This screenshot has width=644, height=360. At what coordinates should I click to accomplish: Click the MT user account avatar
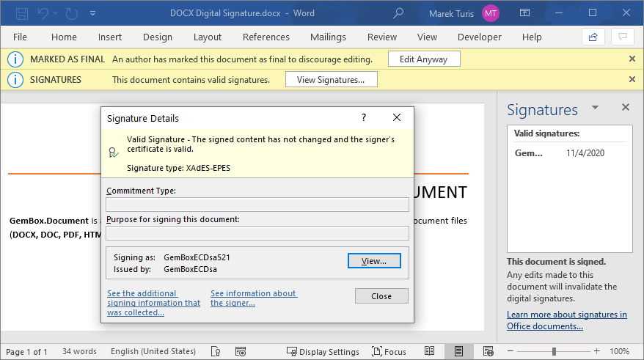pyautogui.click(x=491, y=12)
